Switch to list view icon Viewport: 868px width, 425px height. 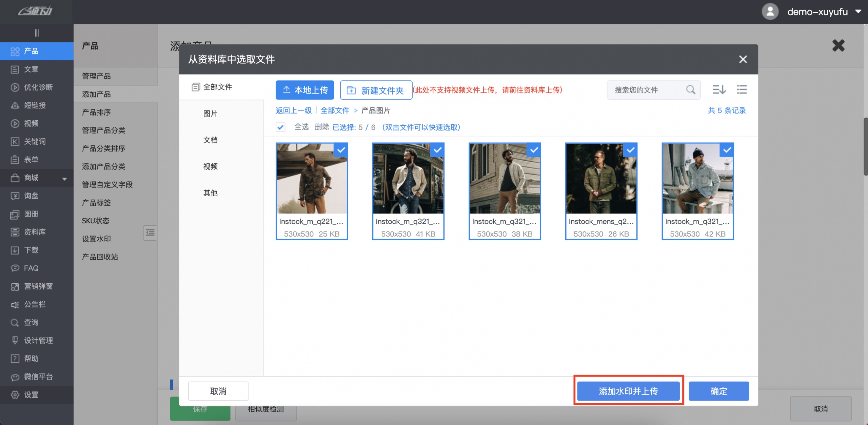pyautogui.click(x=742, y=90)
